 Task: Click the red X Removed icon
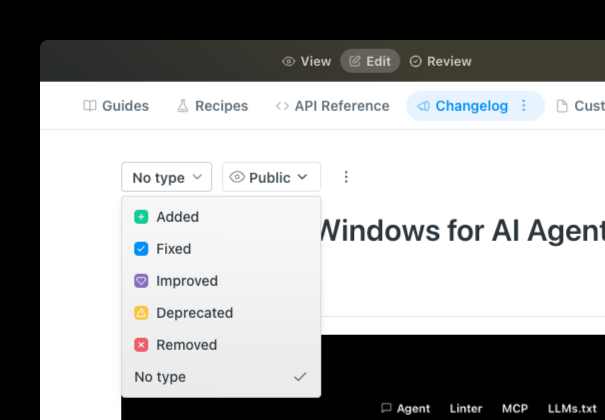pos(141,345)
